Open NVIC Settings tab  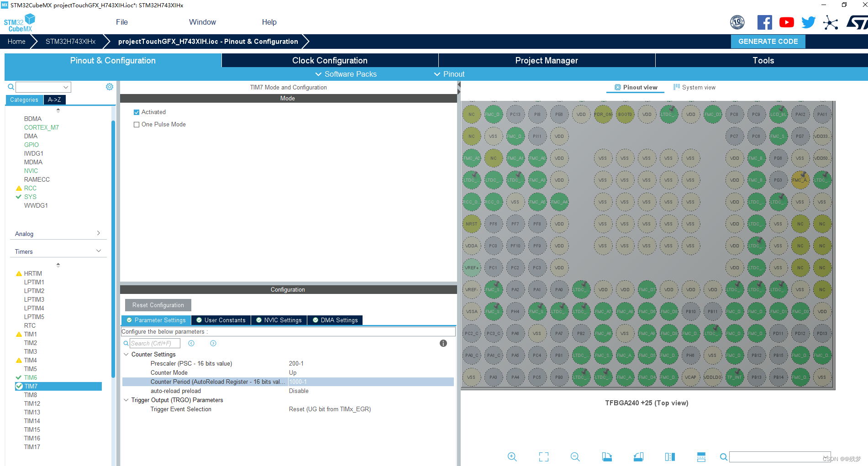click(279, 320)
